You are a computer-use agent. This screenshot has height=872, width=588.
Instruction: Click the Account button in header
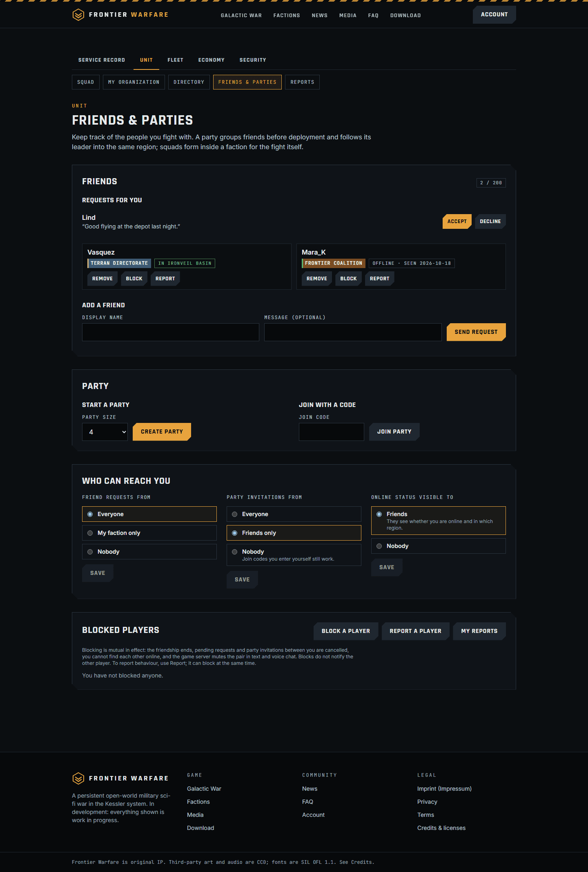[494, 15]
